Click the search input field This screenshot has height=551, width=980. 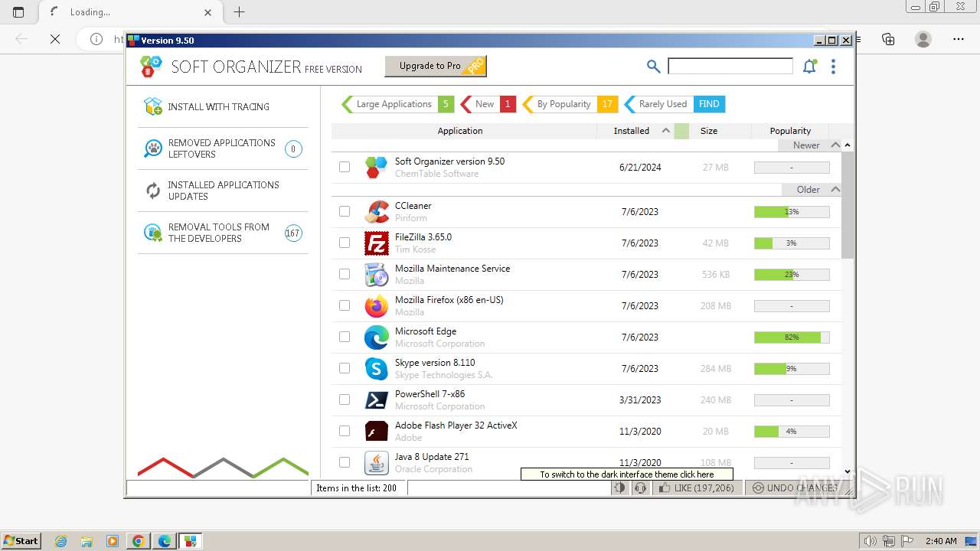click(x=730, y=66)
